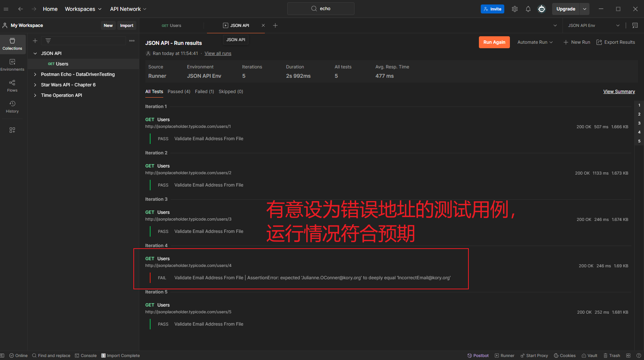Click the Home menu item
The image size is (644, 360).
(50, 9)
